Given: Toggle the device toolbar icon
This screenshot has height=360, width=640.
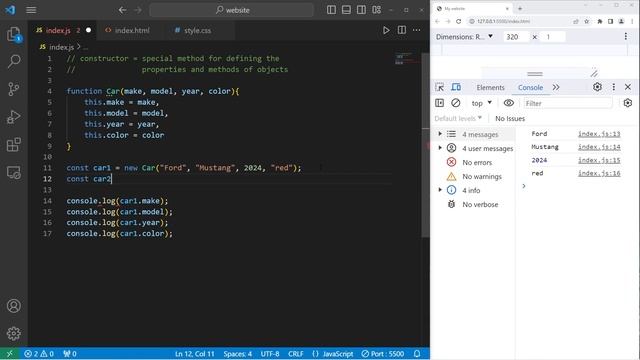Looking at the screenshot, I should click(x=456, y=87).
